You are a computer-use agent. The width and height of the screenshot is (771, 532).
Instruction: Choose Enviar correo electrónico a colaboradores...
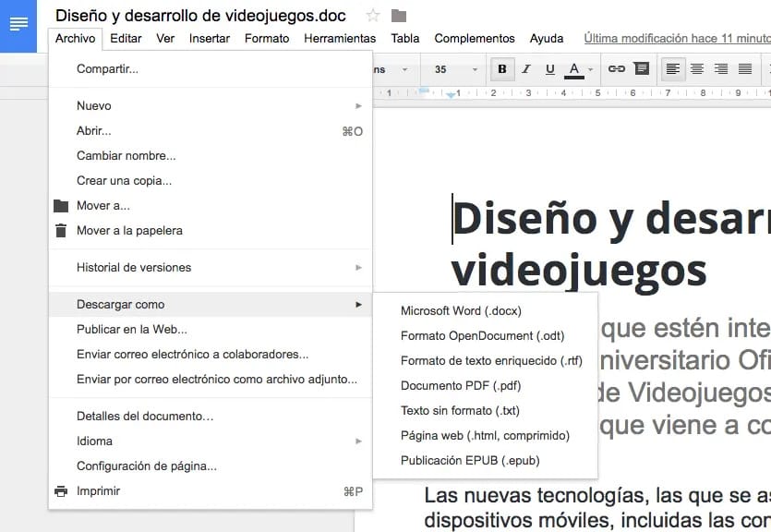211,355
